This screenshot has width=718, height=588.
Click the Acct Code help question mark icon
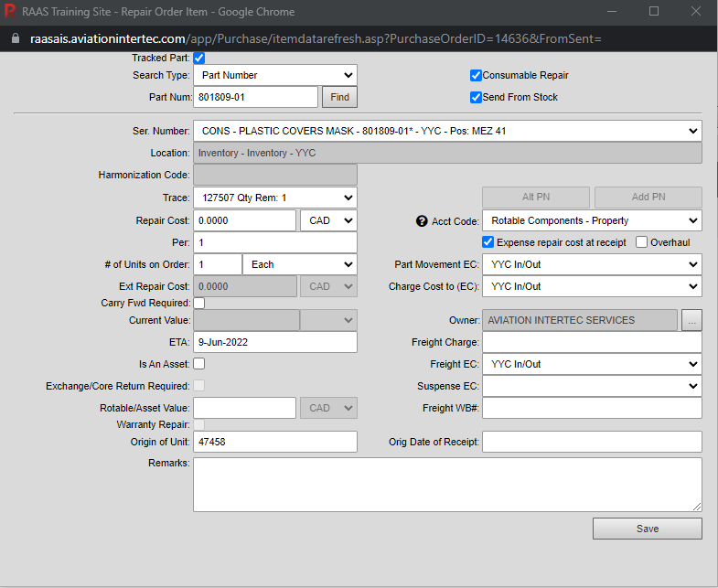point(422,221)
